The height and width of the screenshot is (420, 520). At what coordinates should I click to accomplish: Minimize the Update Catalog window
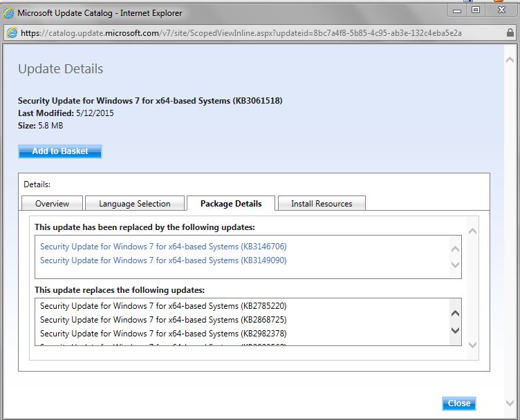(x=456, y=10)
